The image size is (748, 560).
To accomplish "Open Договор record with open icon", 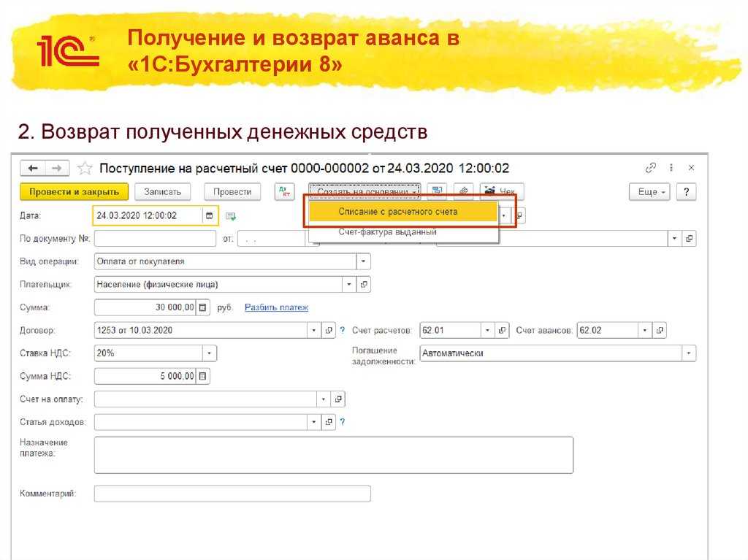I will (329, 331).
